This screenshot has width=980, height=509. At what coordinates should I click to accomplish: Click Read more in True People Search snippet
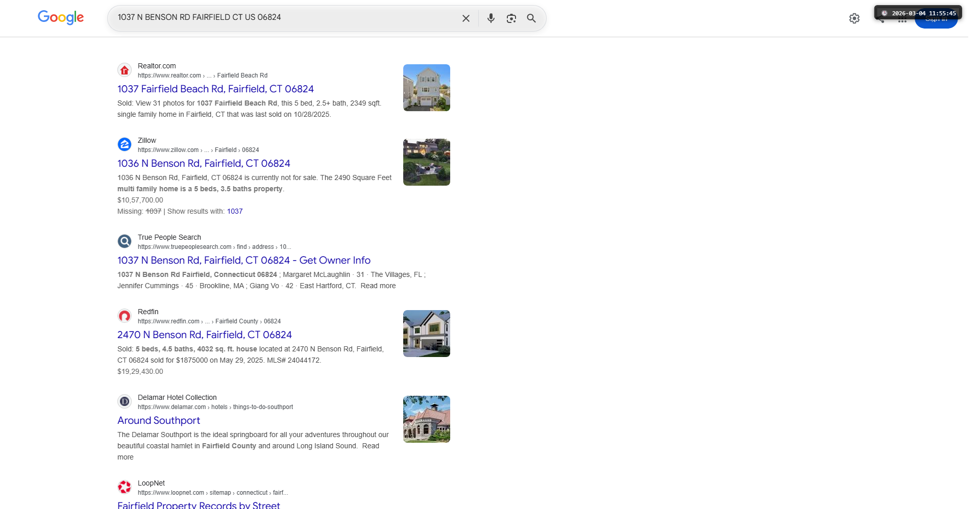(x=378, y=286)
